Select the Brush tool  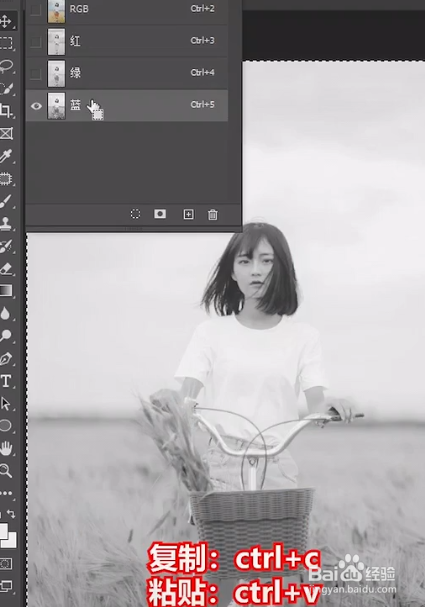click(6, 201)
